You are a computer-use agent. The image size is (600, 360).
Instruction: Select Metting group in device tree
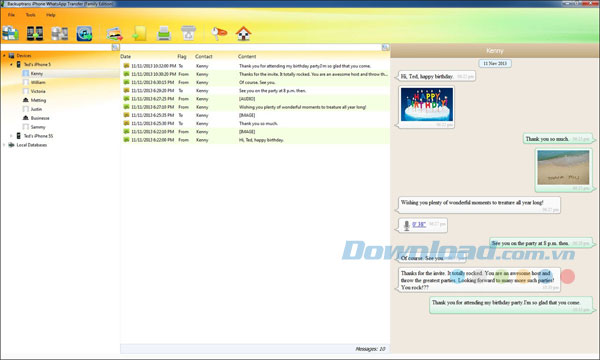(38, 100)
